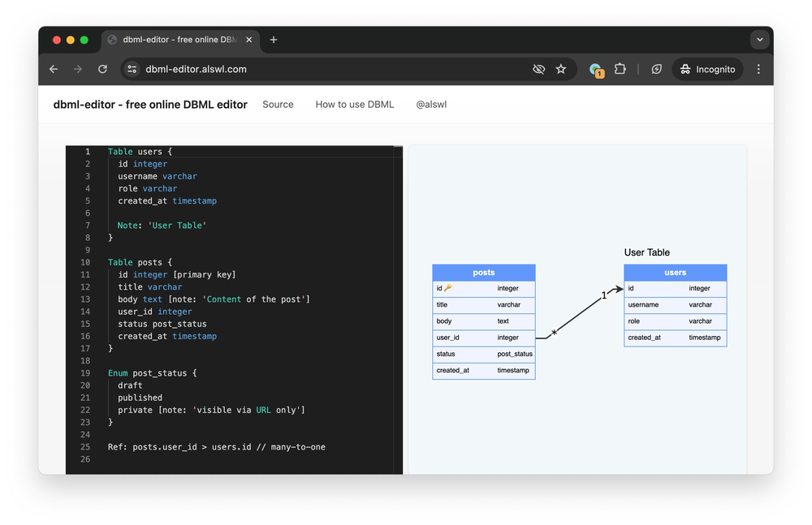Open the Source link

[278, 104]
